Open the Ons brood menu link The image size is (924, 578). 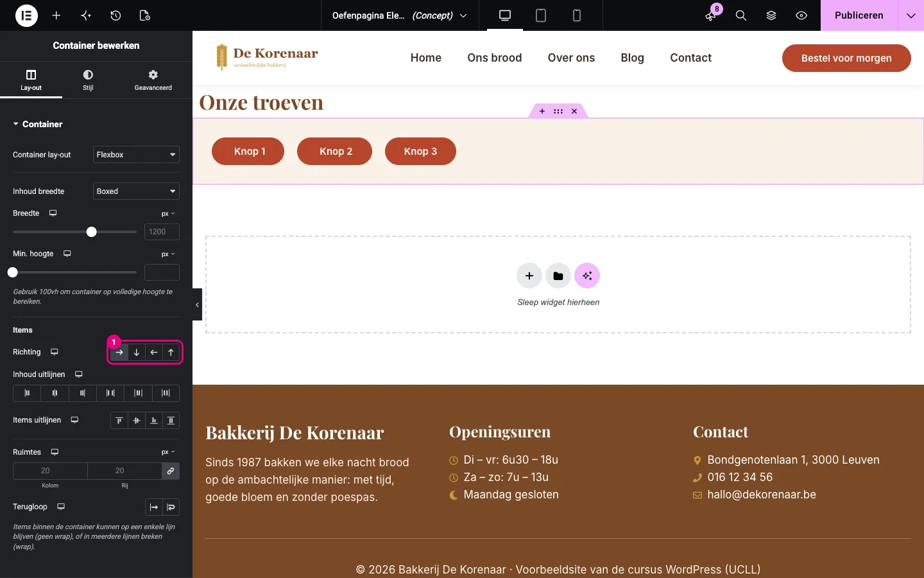pyautogui.click(x=495, y=58)
